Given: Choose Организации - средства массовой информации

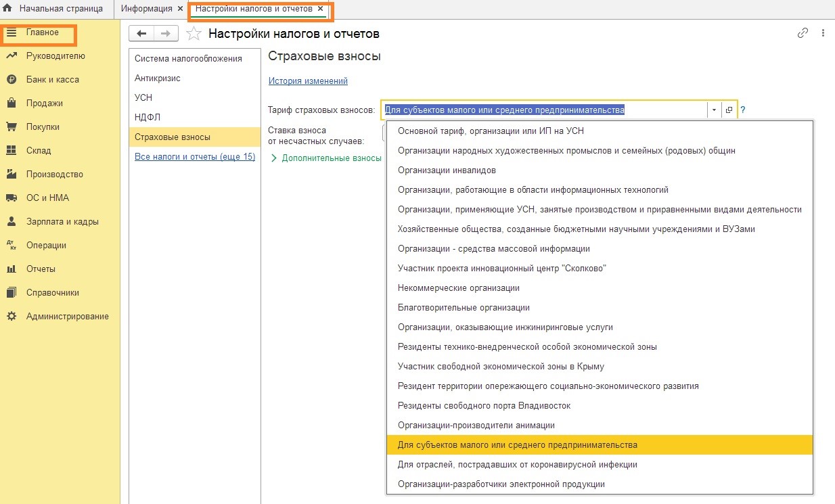Looking at the screenshot, I should [600, 249].
